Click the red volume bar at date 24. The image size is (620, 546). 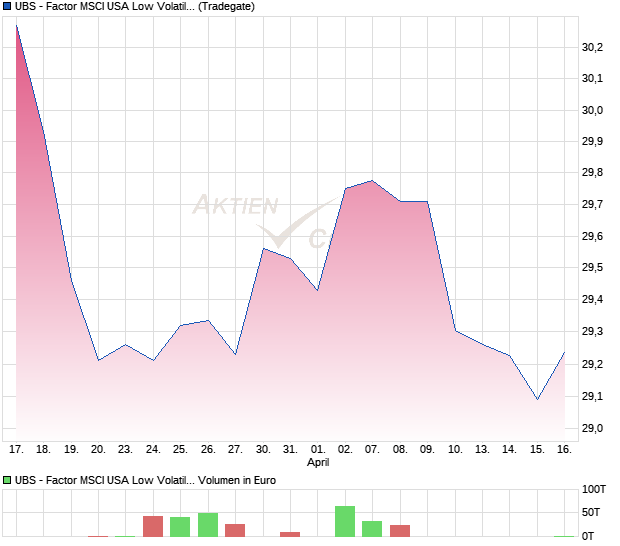click(x=153, y=526)
